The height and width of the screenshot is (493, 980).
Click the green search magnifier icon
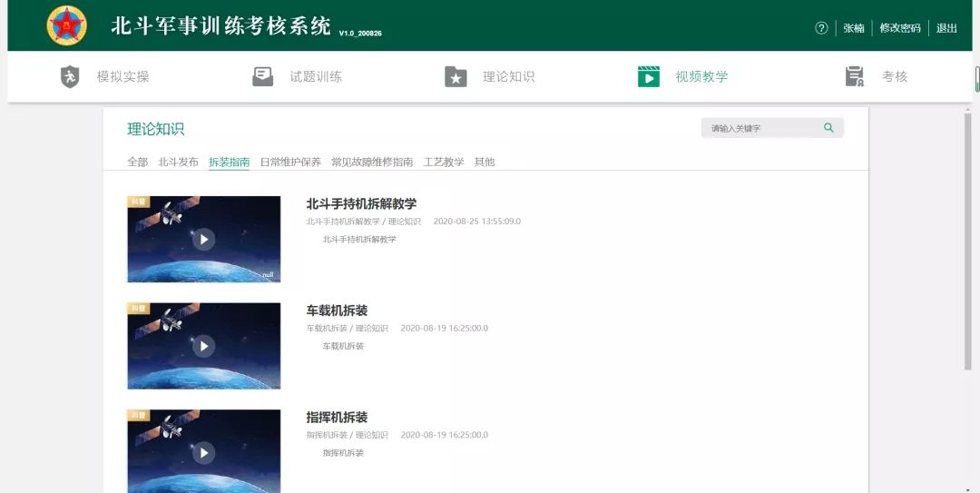point(828,128)
